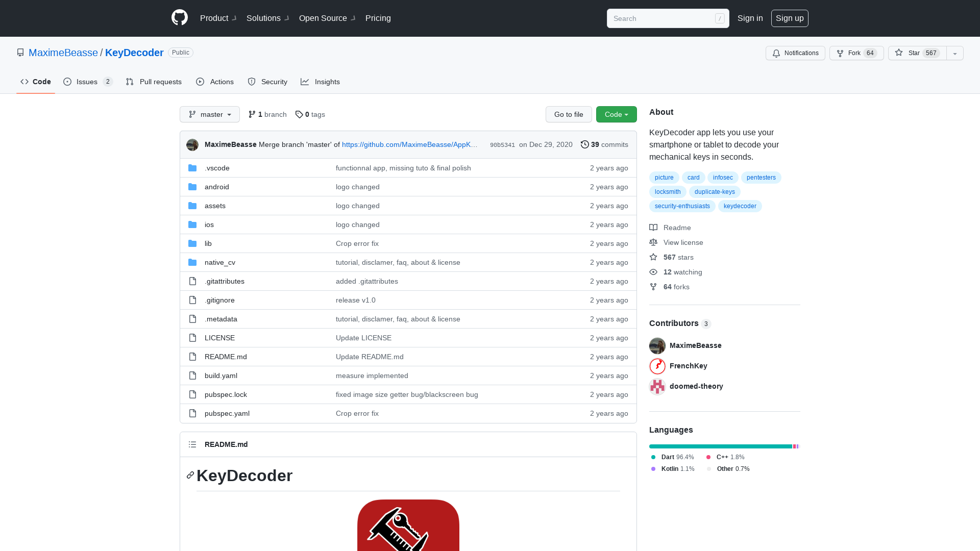Expand the master branch selector
Viewport: 980px width, 551px height.
tap(209, 114)
